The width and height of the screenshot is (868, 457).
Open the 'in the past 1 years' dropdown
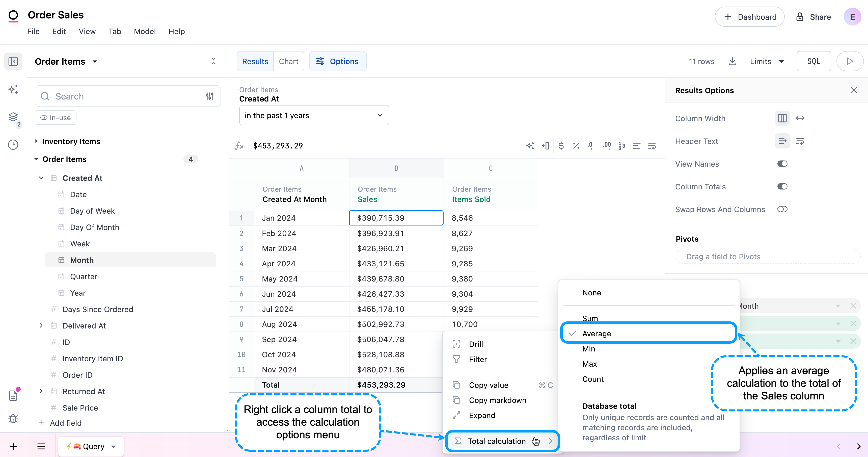[x=314, y=115]
